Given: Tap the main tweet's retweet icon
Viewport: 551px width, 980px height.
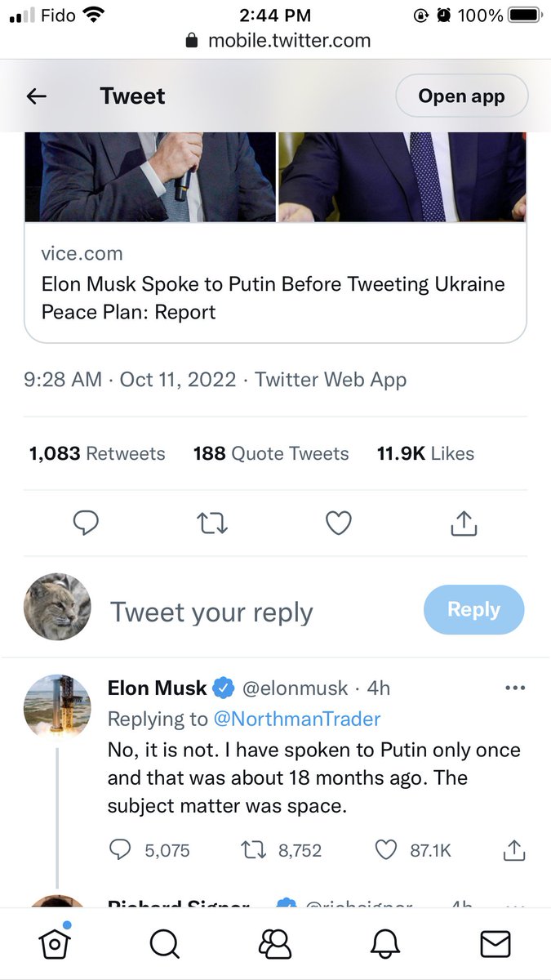Looking at the screenshot, I should (x=212, y=523).
